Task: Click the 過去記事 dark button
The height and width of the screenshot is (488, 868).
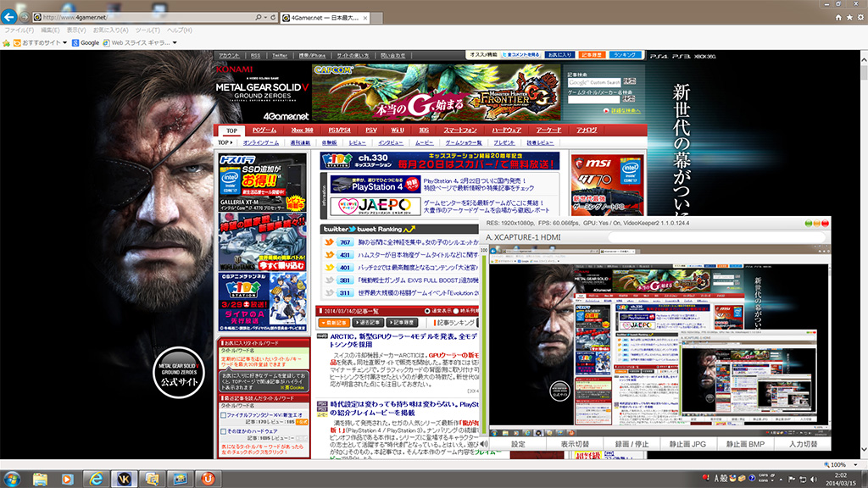Action: (x=368, y=323)
